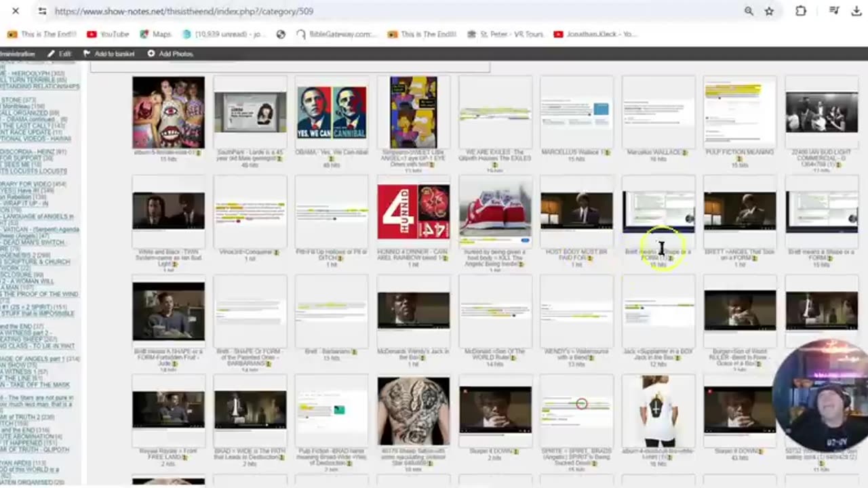Open the SPRITE = SPIRIT thumbnail
Viewport: 868px width, 488px height.
(x=576, y=410)
